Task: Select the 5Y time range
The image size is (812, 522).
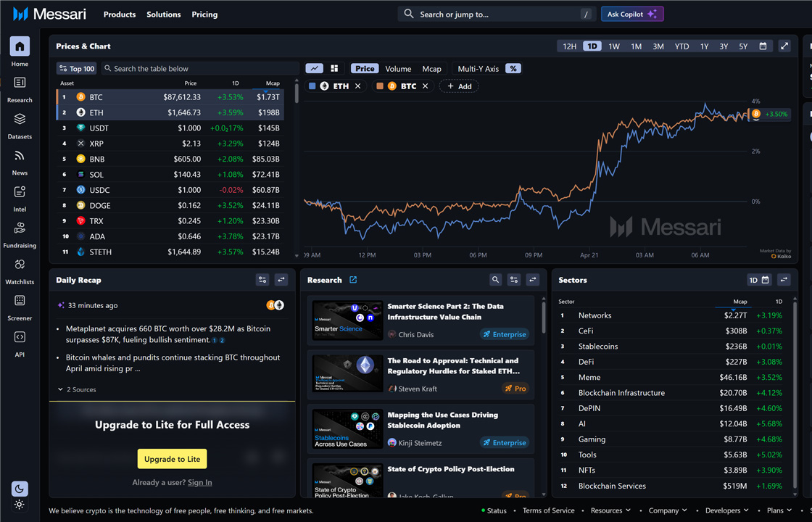Action: pyautogui.click(x=743, y=46)
